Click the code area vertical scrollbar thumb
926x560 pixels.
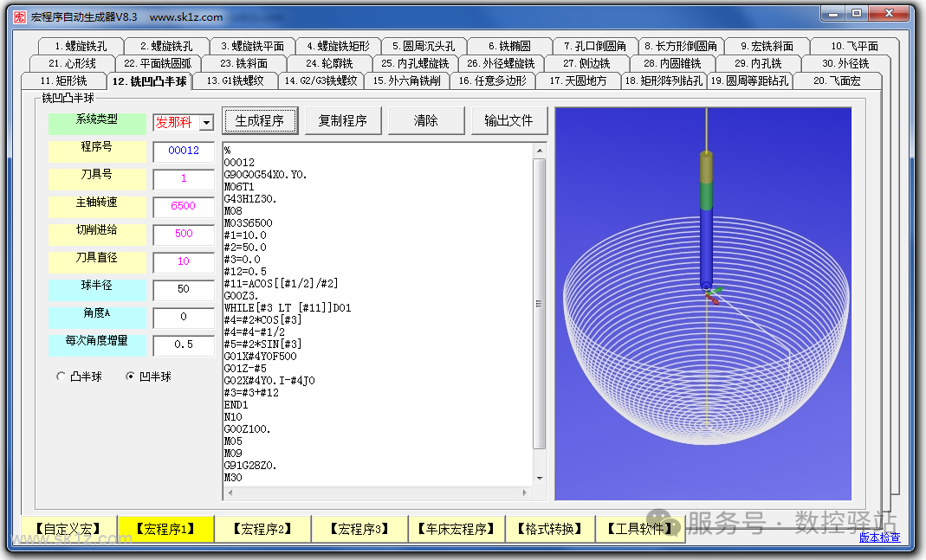pos(539,304)
